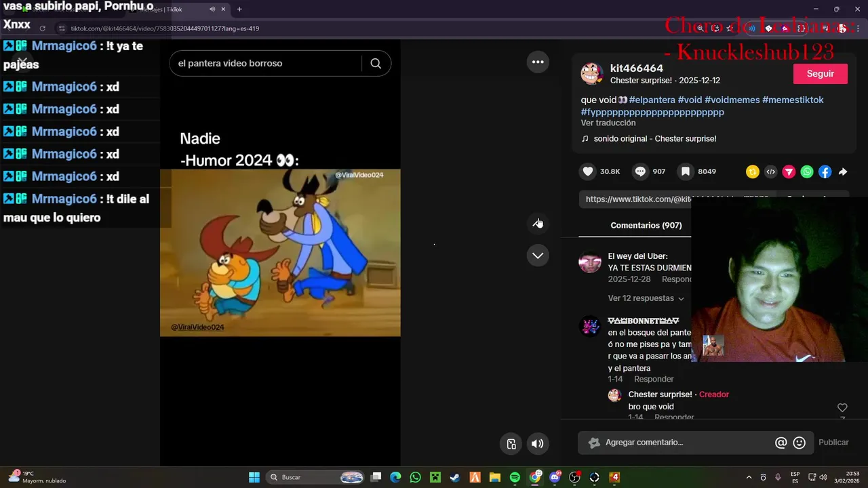Click the red send-to-friends icon
868x488 pixels.
[789, 172]
